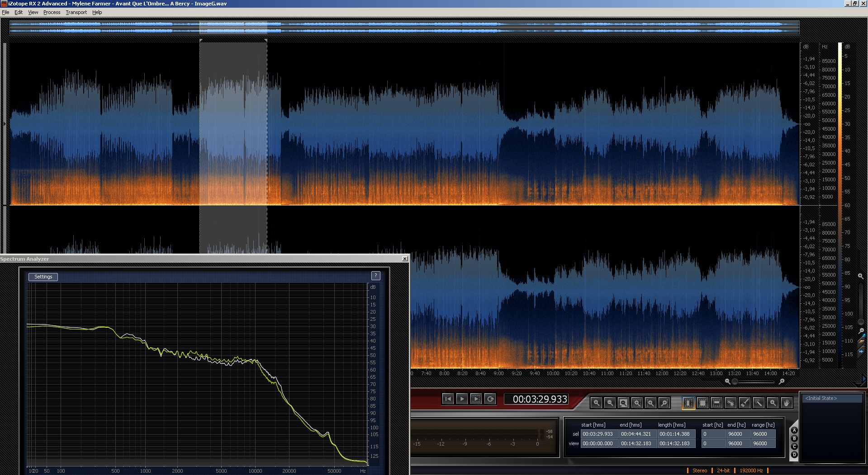This screenshot has width=868, height=475.
Task: Click the 192000 Hz status bar entry
Action: (751, 470)
